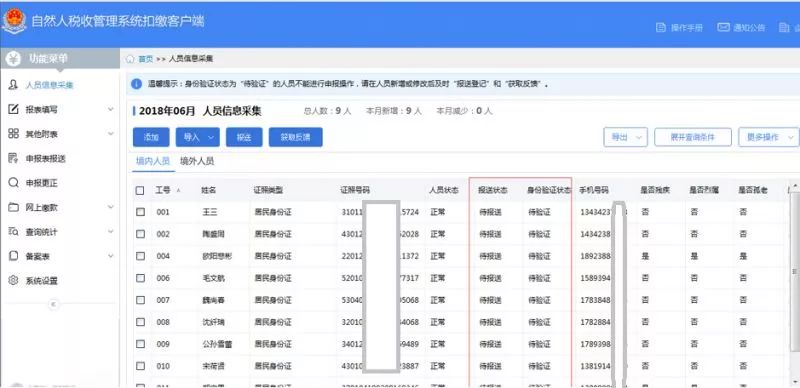The image size is (800, 388).
Task: Click the 备案表 file icon in sidebar
Action: 14,256
